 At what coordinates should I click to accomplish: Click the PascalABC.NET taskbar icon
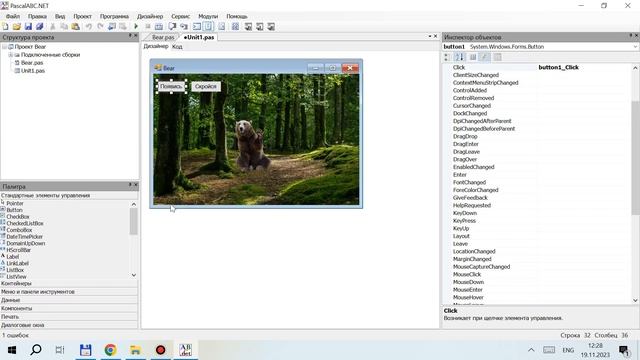pos(185,350)
